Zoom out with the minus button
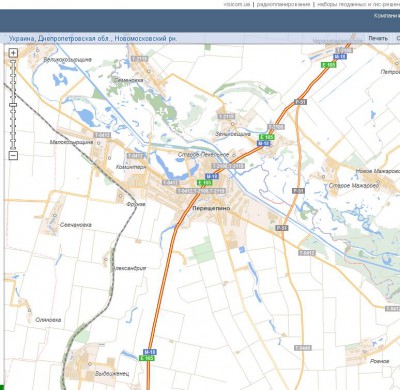 13,155
